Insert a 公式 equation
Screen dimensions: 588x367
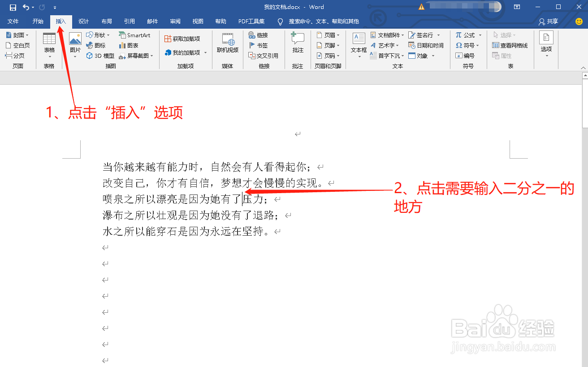[468, 35]
